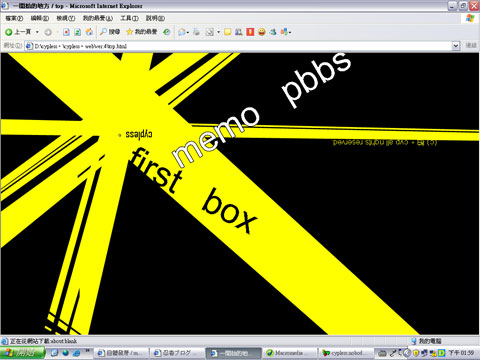
Task: Open the Favorites (我的最愛) star button
Action: pos(141,32)
